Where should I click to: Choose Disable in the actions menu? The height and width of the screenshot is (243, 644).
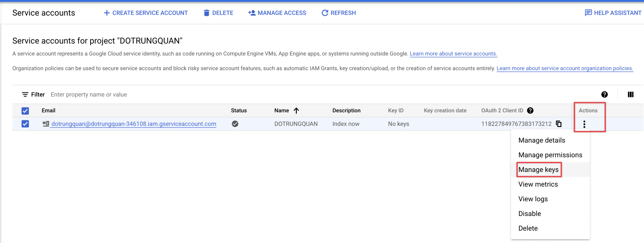pyautogui.click(x=530, y=214)
